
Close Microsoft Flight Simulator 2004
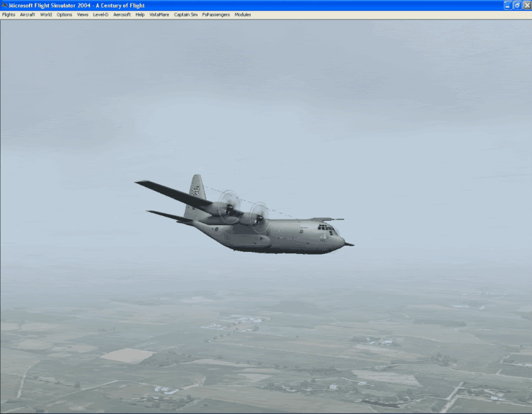526,5
